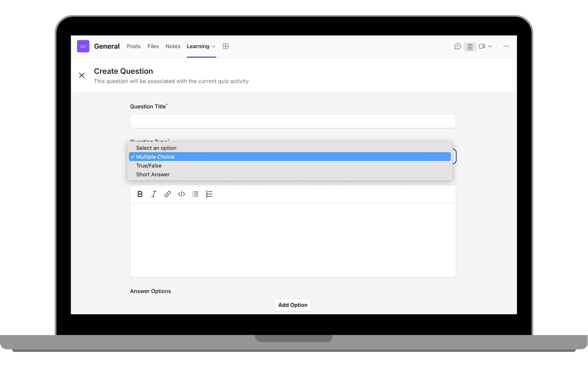Open the Files tab

click(153, 46)
